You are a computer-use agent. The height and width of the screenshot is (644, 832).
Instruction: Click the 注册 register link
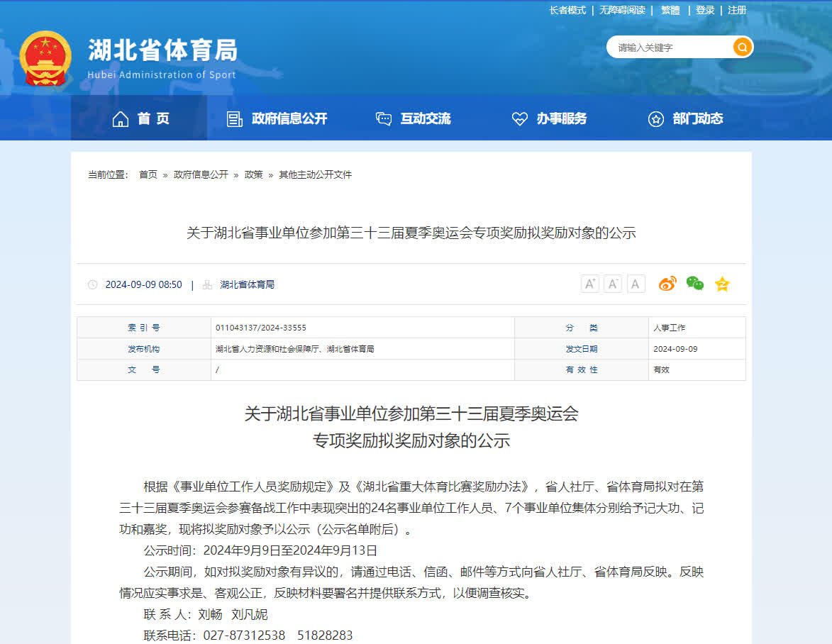[737, 10]
